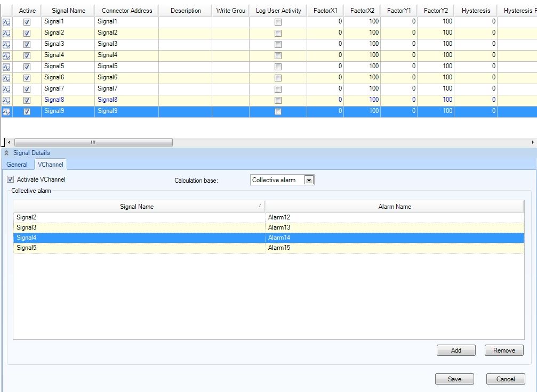Click the waveform icon in Signal7 row
537x392 pixels.
6,89
